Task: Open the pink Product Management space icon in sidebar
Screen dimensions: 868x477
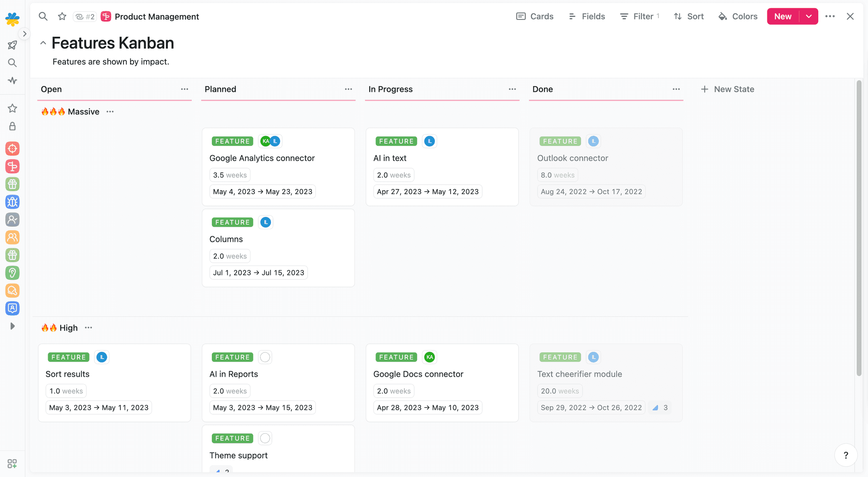Action: [x=12, y=166]
